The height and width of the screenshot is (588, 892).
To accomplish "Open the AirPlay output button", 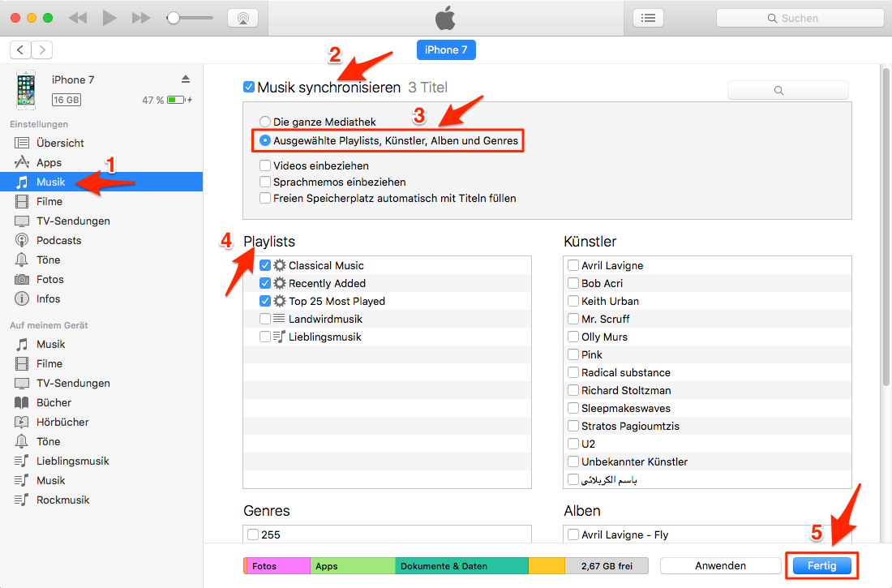I will point(243,18).
